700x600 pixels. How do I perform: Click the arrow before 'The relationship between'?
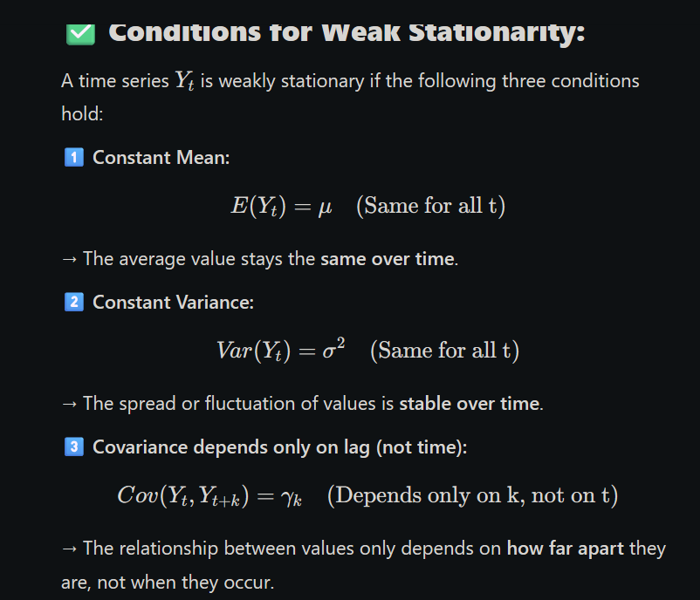(69, 549)
